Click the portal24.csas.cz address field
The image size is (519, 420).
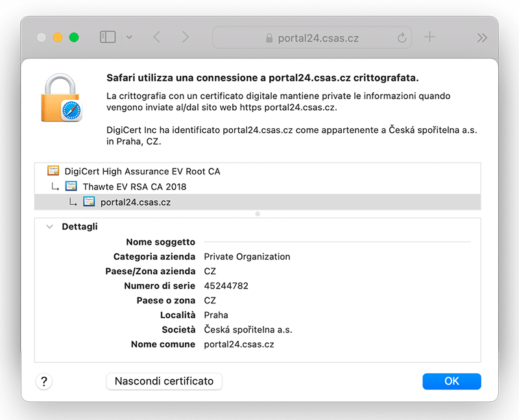(312, 38)
